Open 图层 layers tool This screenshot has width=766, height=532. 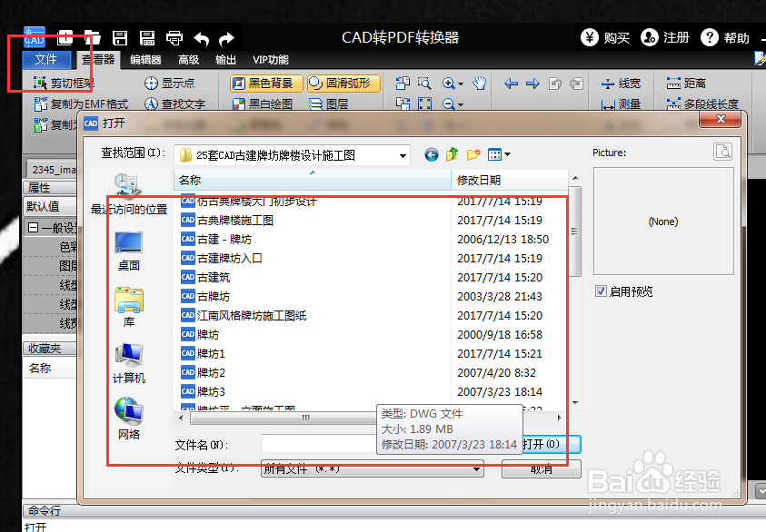[329, 104]
